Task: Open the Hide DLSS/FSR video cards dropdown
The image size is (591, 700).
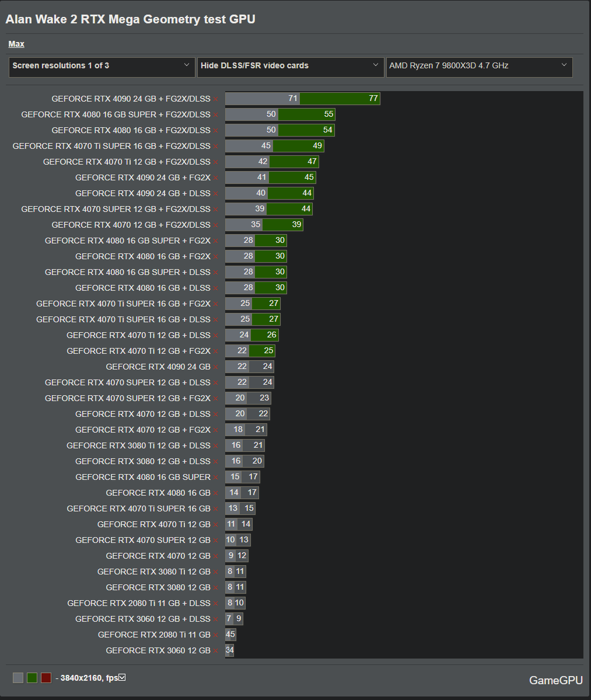Action: (291, 67)
